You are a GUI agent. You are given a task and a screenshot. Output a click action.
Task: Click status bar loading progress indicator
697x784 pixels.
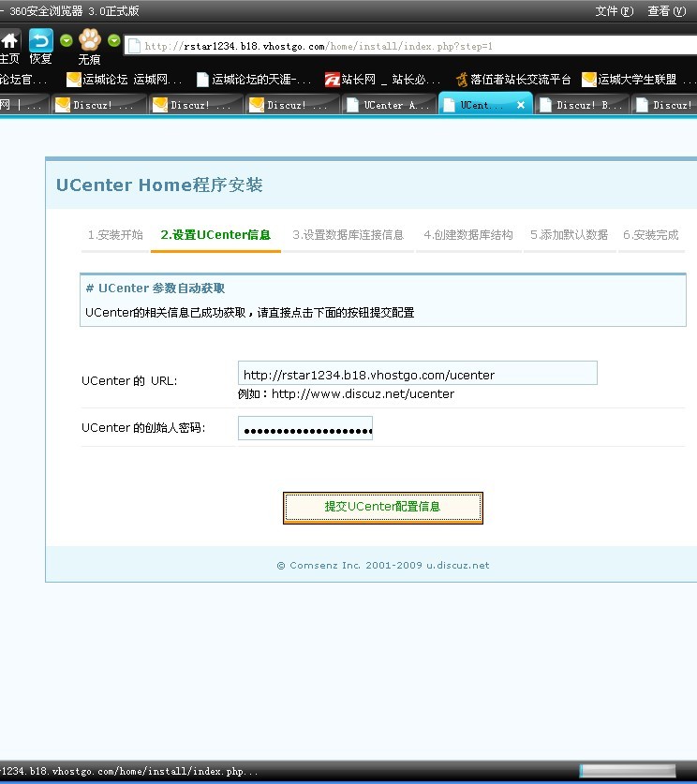click(x=628, y=771)
